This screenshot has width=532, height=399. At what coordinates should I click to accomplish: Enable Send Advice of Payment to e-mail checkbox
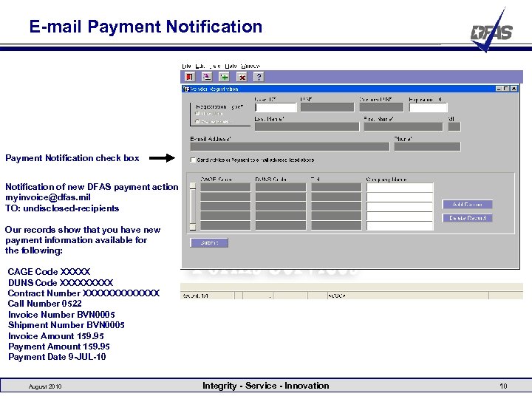(193, 160)
